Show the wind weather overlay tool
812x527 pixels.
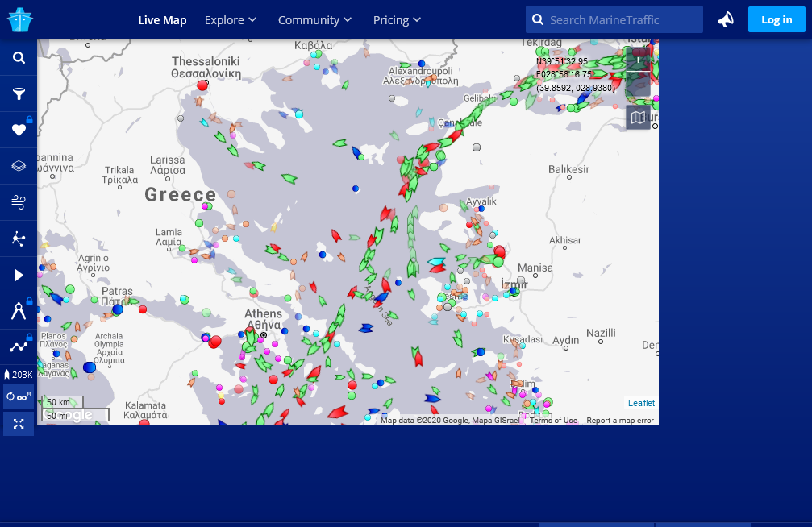click(19, 202)
